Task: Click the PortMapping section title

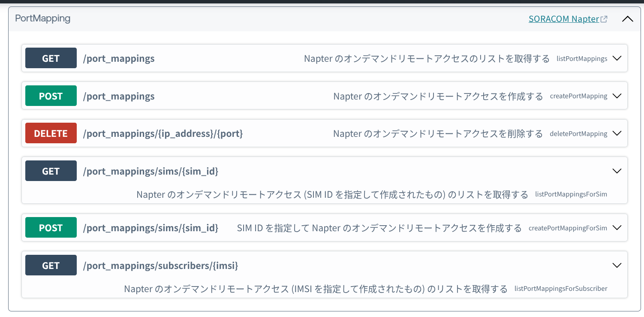Action: coord(42,18)
